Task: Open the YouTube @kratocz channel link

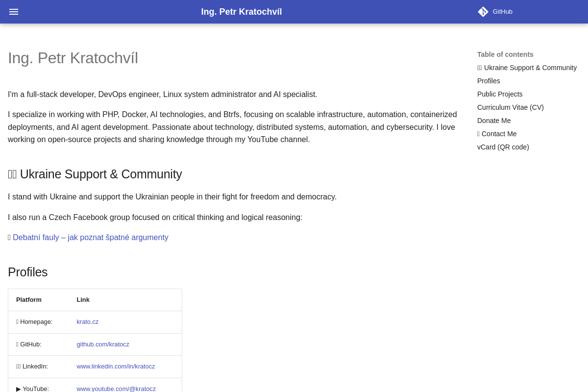Action: pos(116,389)
